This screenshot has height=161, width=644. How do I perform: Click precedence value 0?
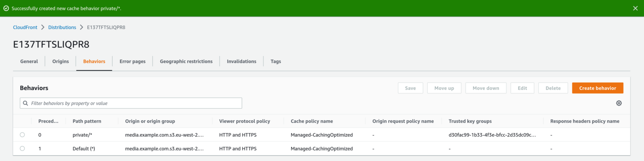pyautogui.click(x=40, y=135)
